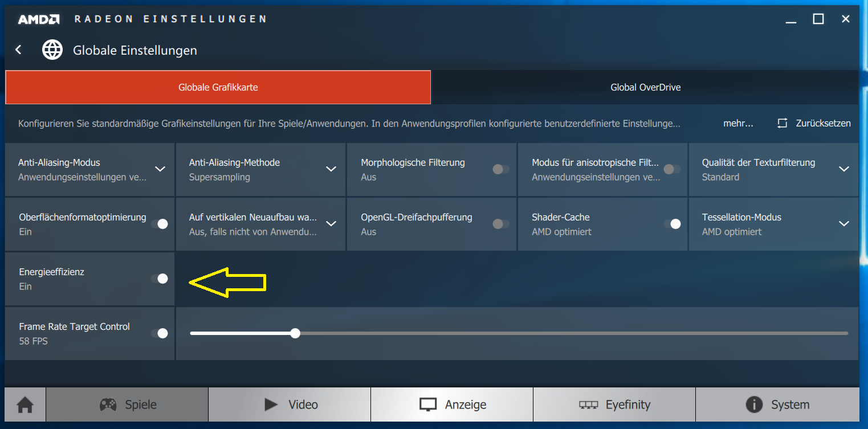Click the Standard value under Texturfilterung

[720, 177]
